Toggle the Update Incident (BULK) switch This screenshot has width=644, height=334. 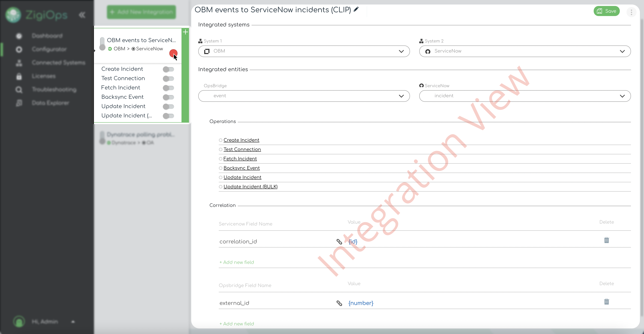coord(168,116)
